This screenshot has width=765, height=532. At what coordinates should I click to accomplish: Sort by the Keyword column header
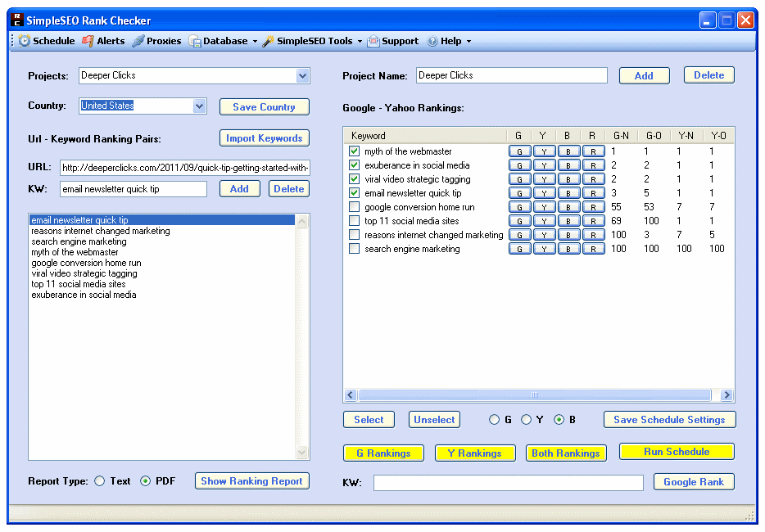click(x=425, y=136)
